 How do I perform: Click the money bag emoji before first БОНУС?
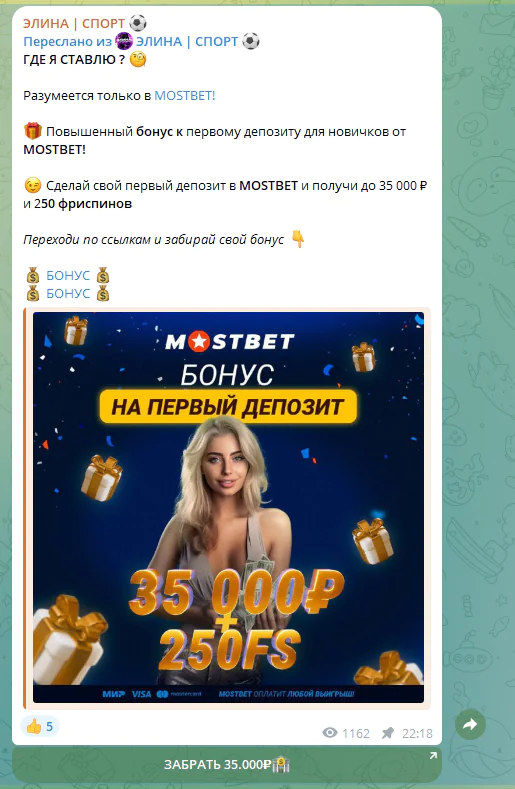pos(33,276)
